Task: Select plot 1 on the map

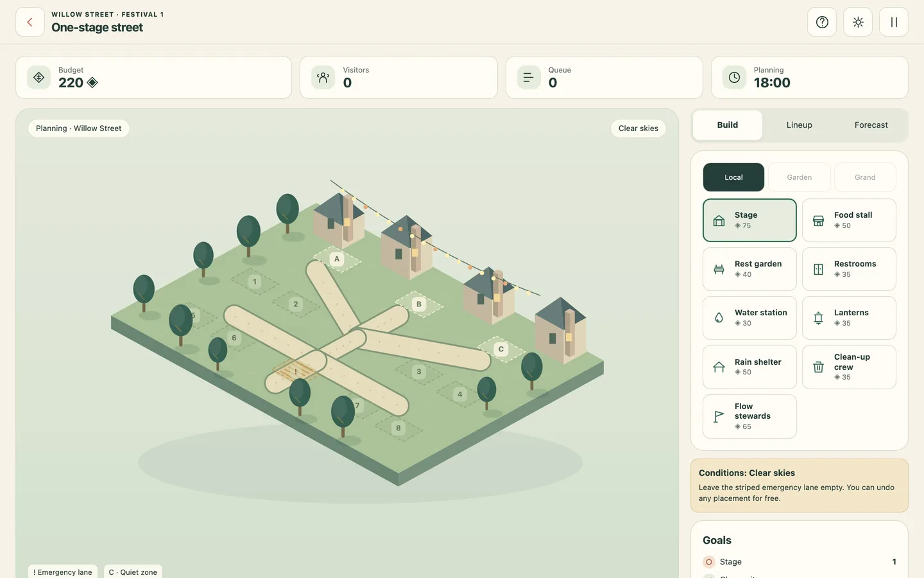Action: coord(255,281)
